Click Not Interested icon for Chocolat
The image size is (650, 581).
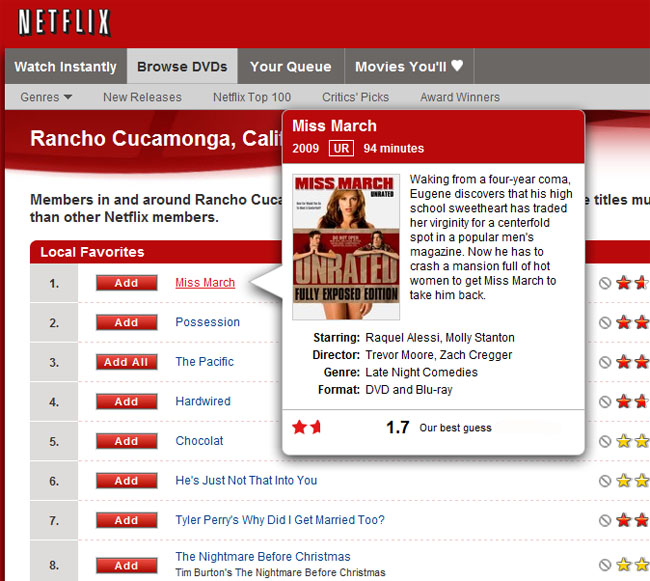click(x=605, y=441)
